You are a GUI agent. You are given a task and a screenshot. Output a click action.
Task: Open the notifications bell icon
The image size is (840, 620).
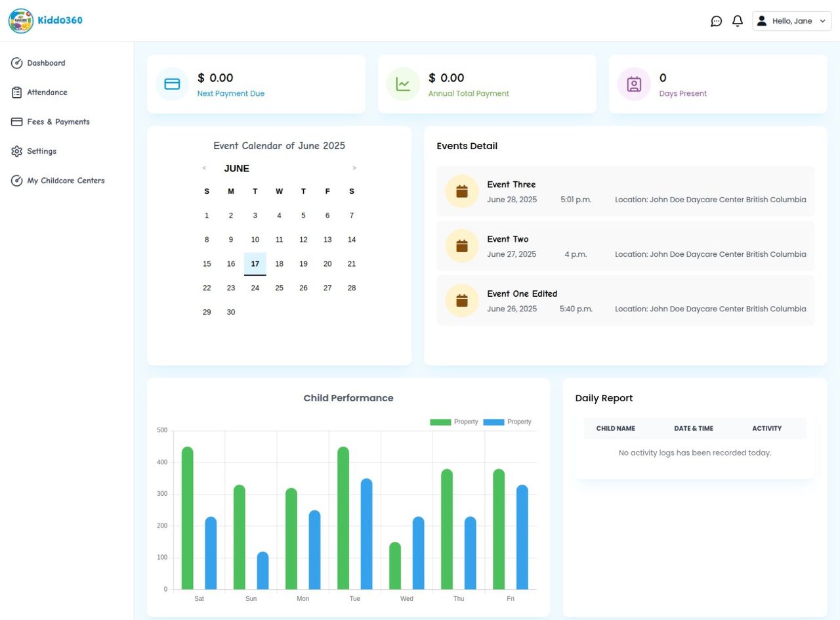point(738,21)
